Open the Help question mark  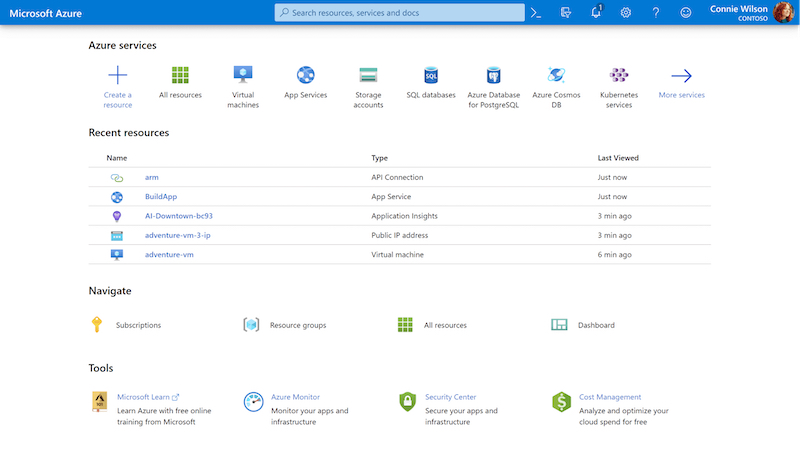[x=656, y=13]
